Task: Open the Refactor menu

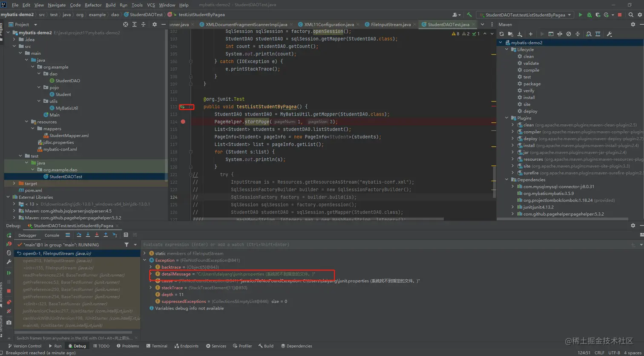Action: tap(93, 5)
